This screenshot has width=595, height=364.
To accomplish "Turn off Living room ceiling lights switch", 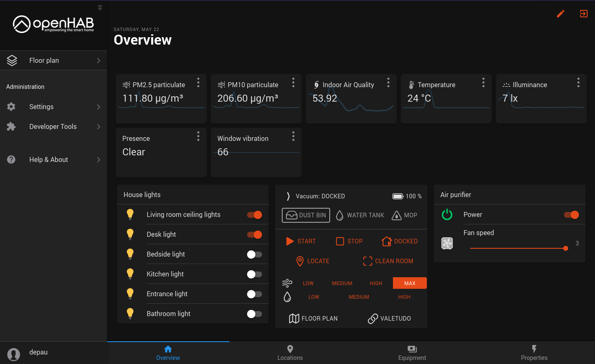I will (x=255, y=215).
